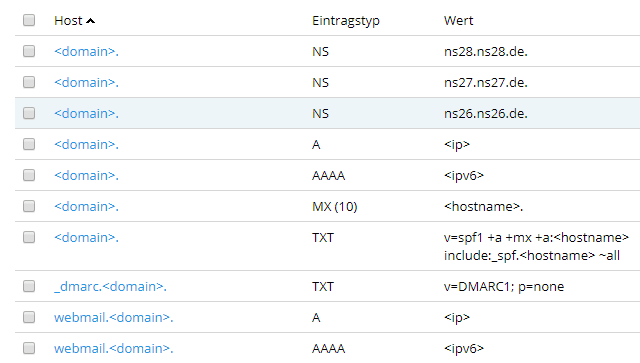
Task: Open <domain>. link in MX (10) row
Action: pyautogui.click(x=87, y=207)
